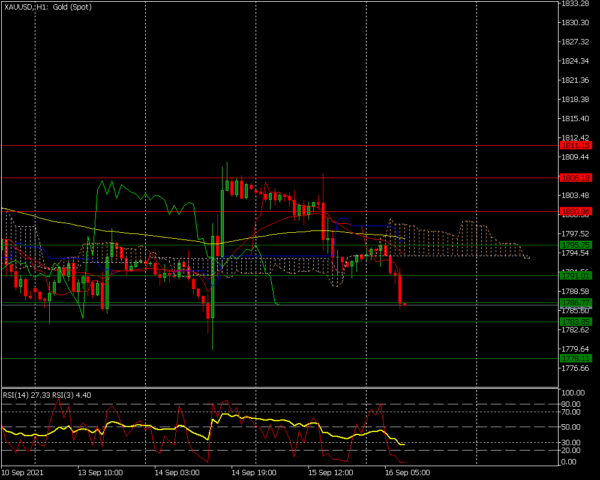Click the green 1786.77 current price label

point(576,303)
